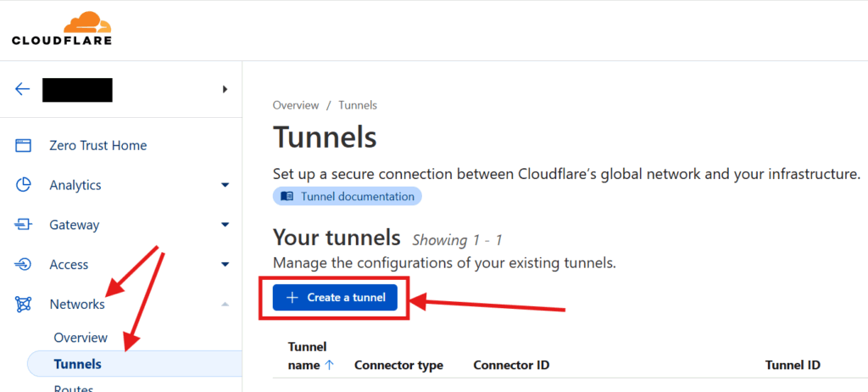
Task: Click the Your tunnels heading
Action: pos(337,238)
